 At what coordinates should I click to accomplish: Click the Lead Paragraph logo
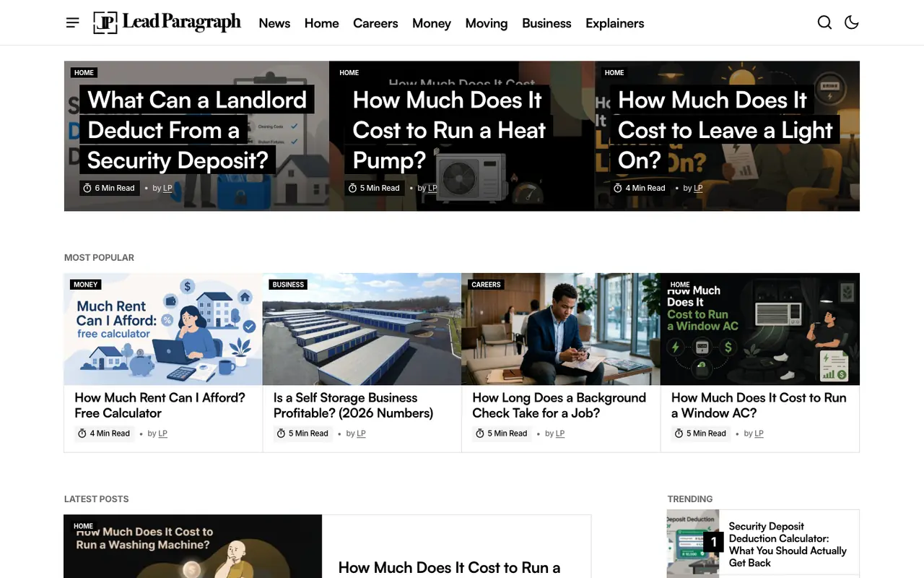(167, 22)
